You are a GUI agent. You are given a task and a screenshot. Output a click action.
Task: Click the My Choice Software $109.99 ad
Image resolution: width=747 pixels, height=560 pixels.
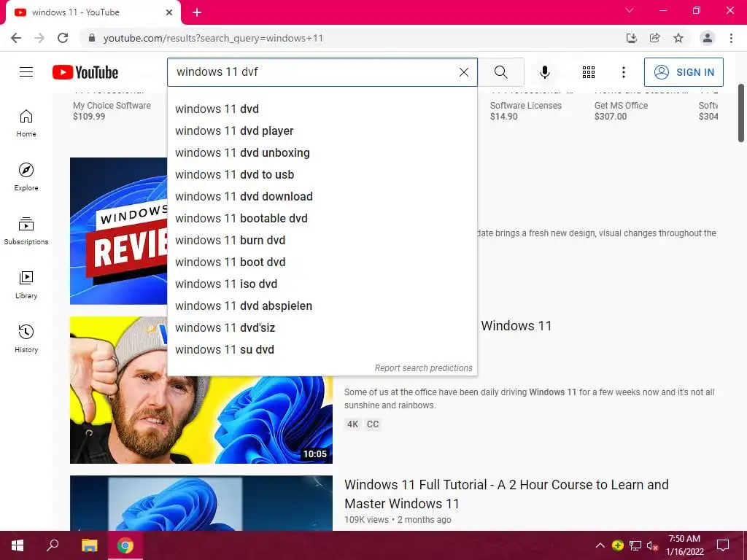[112, 111]
